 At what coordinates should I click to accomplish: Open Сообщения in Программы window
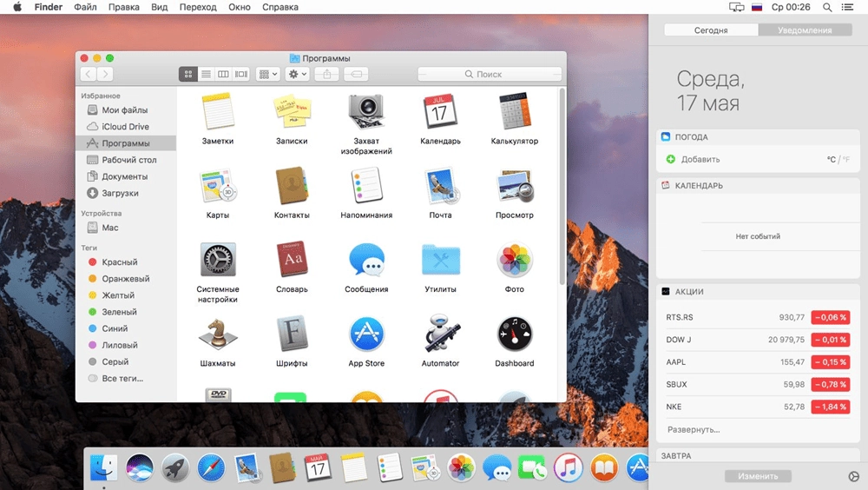coord(366,260)
